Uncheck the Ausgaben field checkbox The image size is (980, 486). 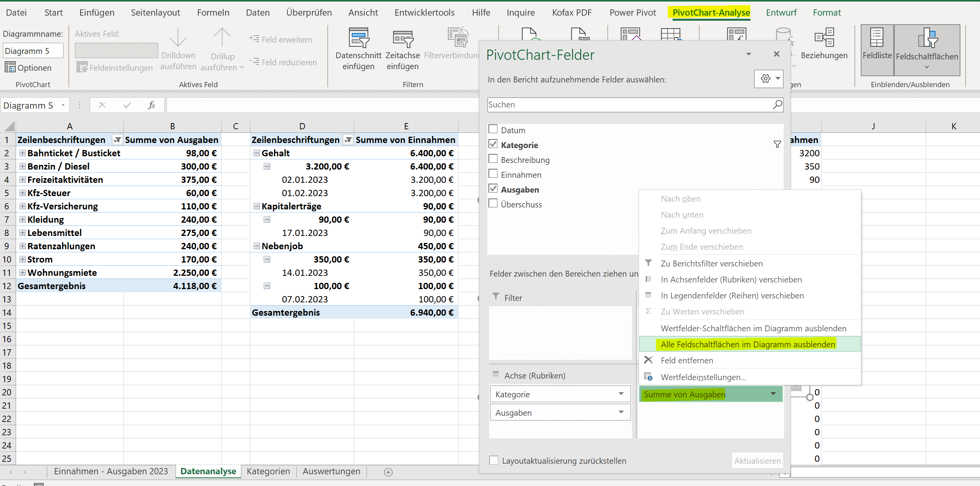493,189
